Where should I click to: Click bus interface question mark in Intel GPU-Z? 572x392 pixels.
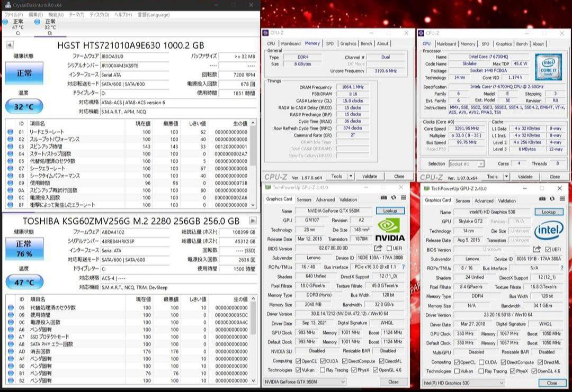pyautogui.click(x=562, y=268)
